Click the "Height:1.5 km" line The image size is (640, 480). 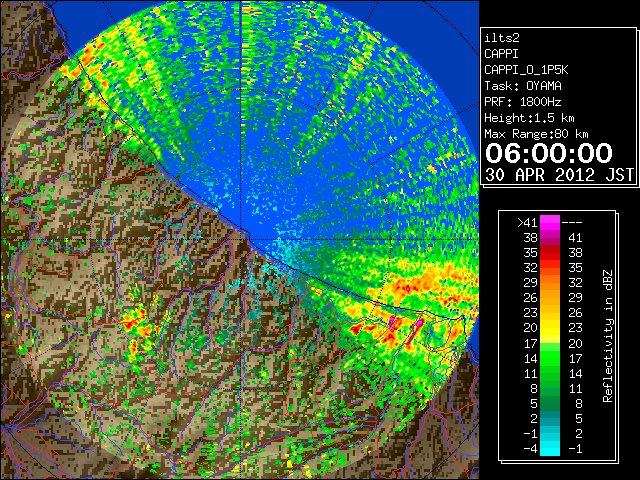tap(529, 118)
